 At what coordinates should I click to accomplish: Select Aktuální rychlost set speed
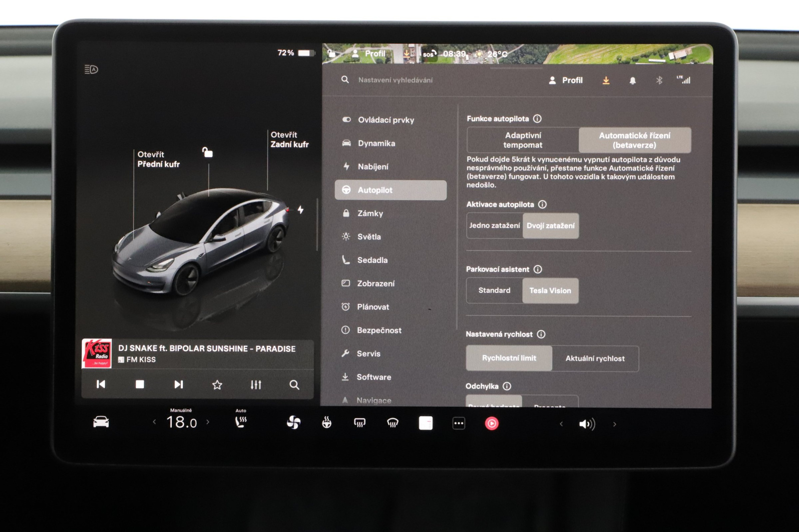[x=595, y=358]
